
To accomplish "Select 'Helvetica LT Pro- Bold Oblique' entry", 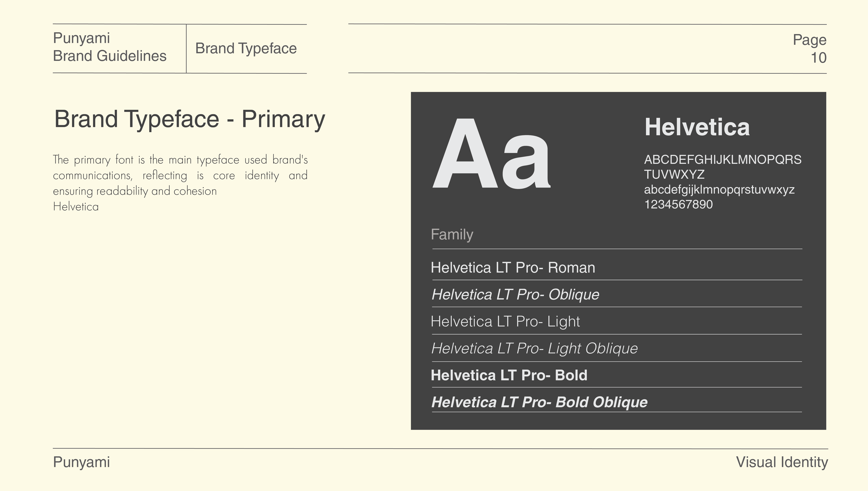I will [x=539, y=402].
